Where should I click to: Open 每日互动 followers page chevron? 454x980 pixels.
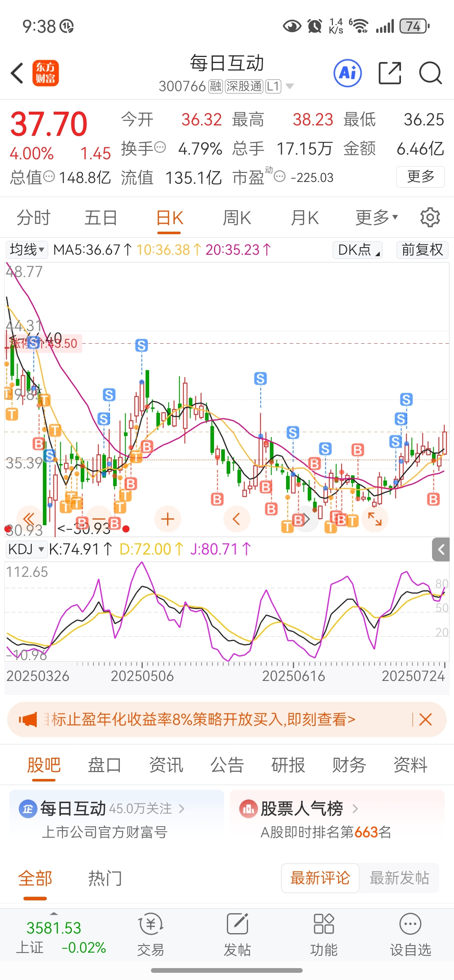182,809
